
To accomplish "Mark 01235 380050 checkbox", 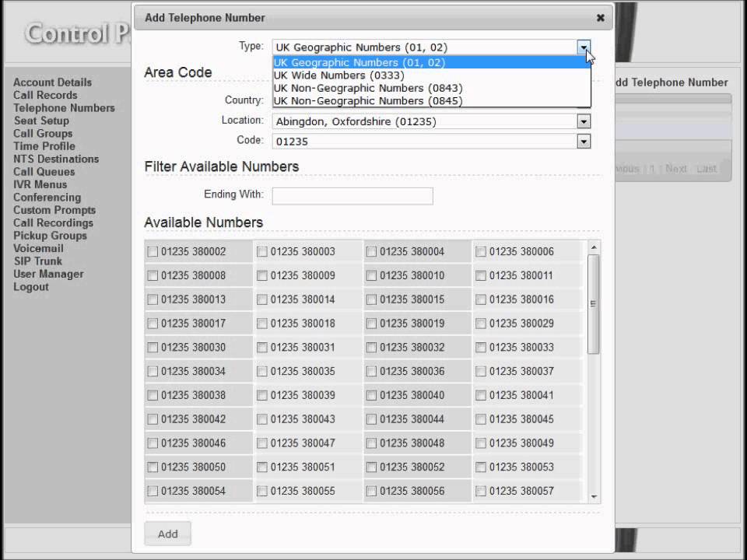I will 153,467.
